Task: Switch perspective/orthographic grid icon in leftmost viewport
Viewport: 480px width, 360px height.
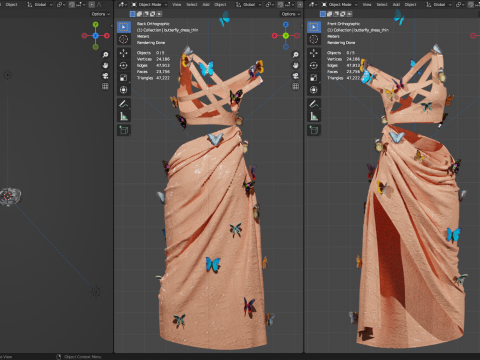Action: click(x=105, y=87)
